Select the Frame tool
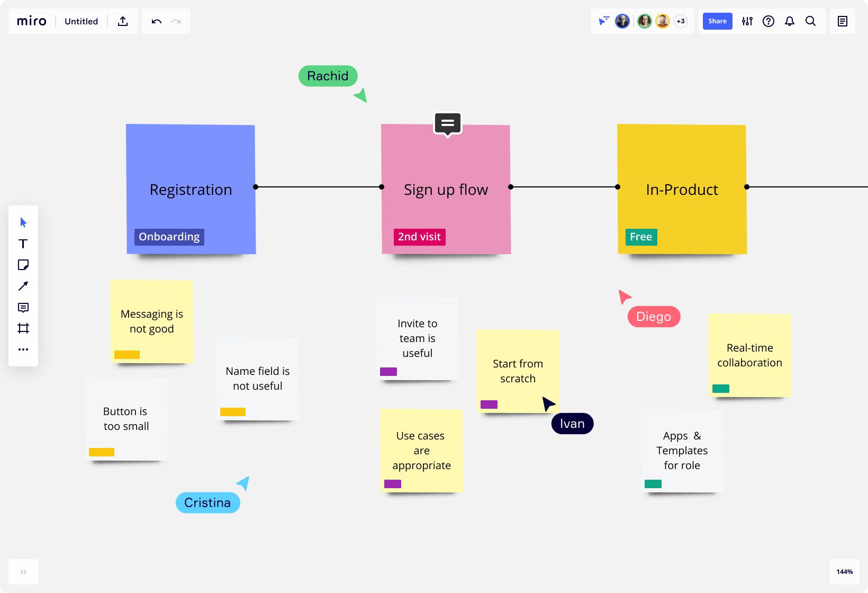The width and height of the screenshot is (868, 593). [x=23, y=328]
